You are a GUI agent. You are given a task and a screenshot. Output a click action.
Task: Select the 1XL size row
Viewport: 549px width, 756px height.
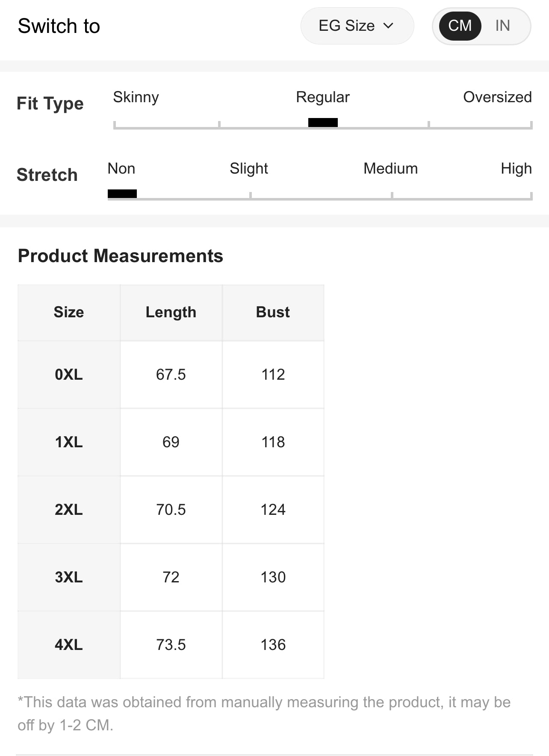click(69, 442)
